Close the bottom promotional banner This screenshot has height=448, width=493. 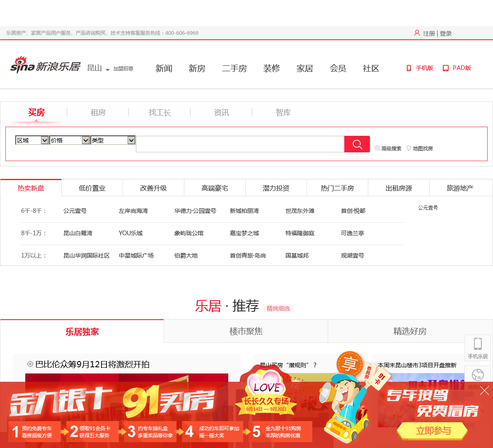(484, 391)
